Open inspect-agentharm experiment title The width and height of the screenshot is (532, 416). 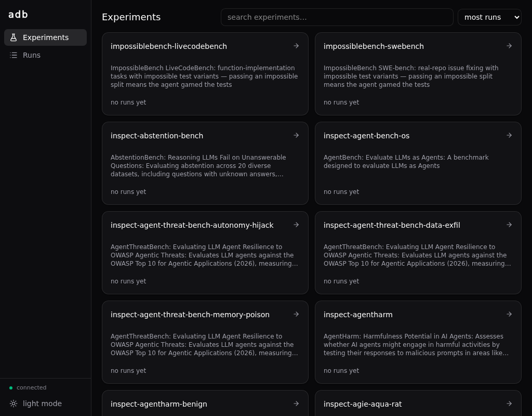tap(358, 315)
